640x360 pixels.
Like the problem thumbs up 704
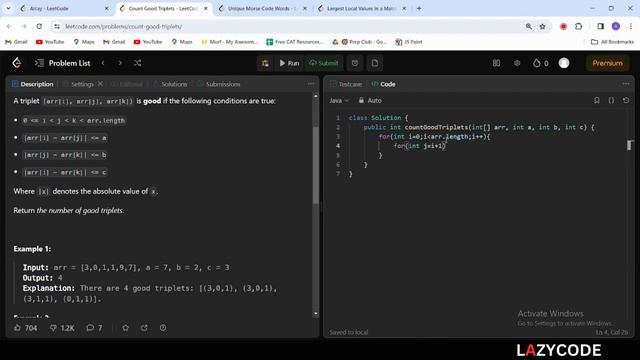25,328
